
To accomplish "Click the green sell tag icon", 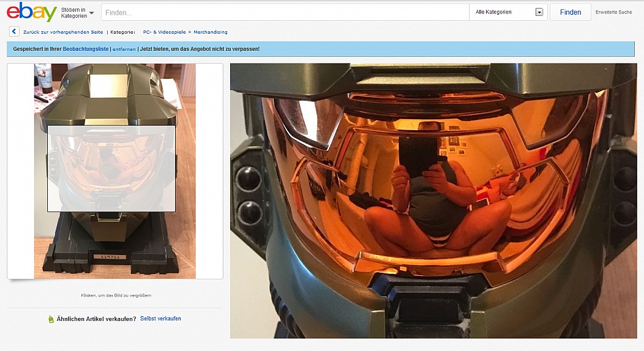I will 51,319.
